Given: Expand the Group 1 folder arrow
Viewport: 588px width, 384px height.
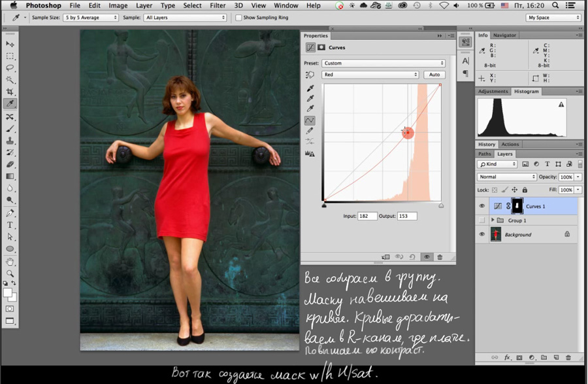Looking at the screenshot, I should 493,220.
